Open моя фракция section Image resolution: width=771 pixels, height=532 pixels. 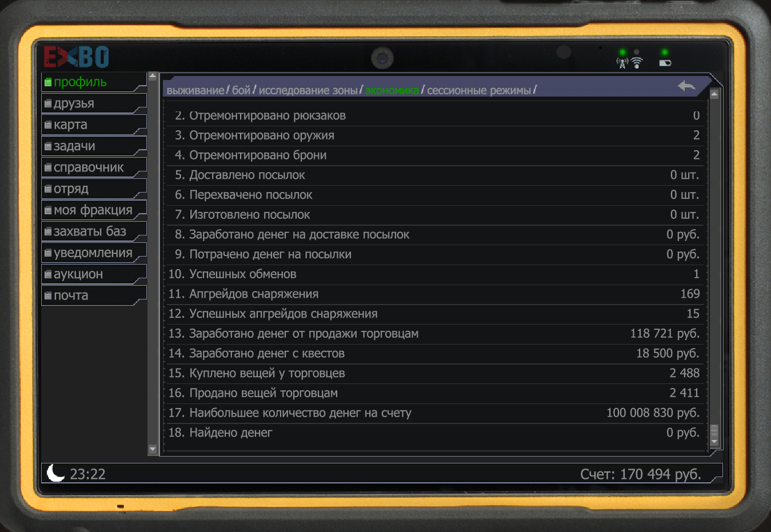(94, 210)
